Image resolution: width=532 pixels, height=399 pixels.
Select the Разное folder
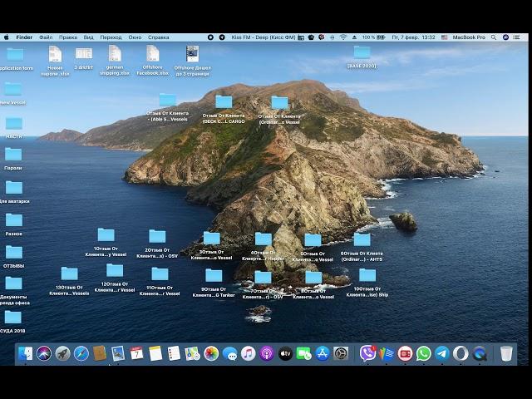[x=14, y=224]
